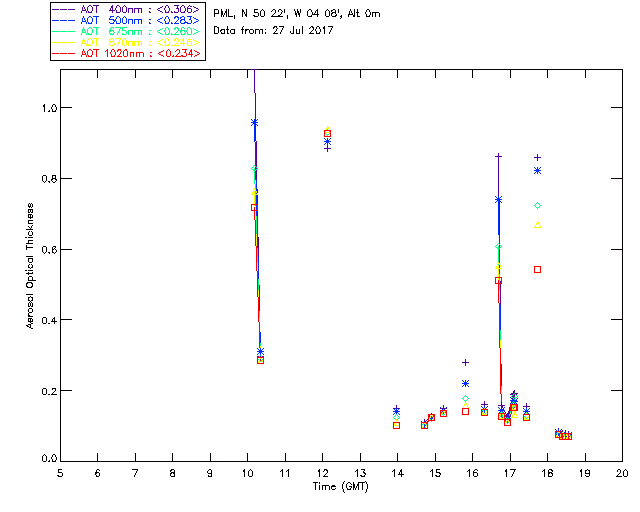Click the PML location header text
This screenshot has height=512, width=640.
[297, 13]
